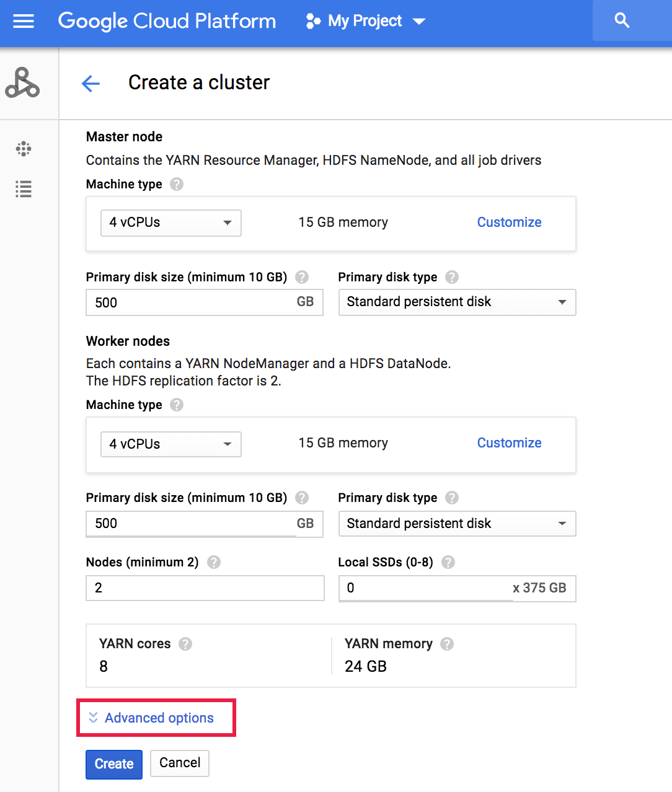
Task: Open the jobs list icon in sidebar
Action: 24,189
